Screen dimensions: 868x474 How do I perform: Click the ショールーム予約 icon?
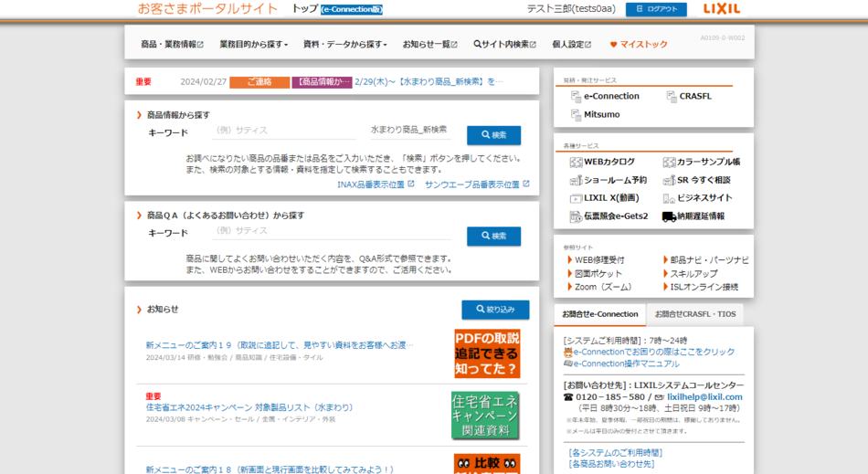pyautogui.click(x=576, y=181)
